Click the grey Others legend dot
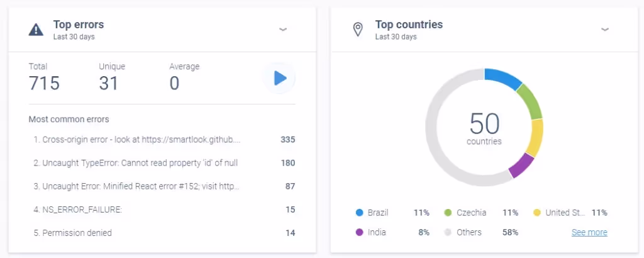The height and width of the screenshot is (258, 644). point(448,233)
